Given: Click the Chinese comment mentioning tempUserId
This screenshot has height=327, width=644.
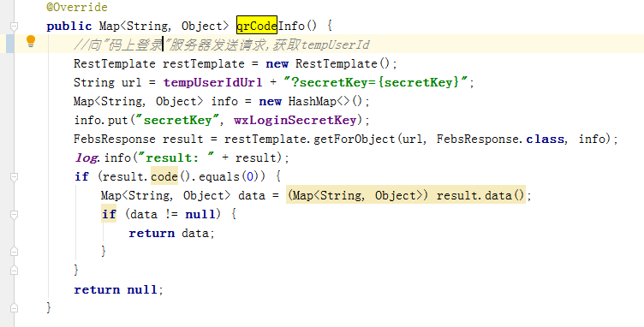Looking at the screenshot, I should 222,45.
